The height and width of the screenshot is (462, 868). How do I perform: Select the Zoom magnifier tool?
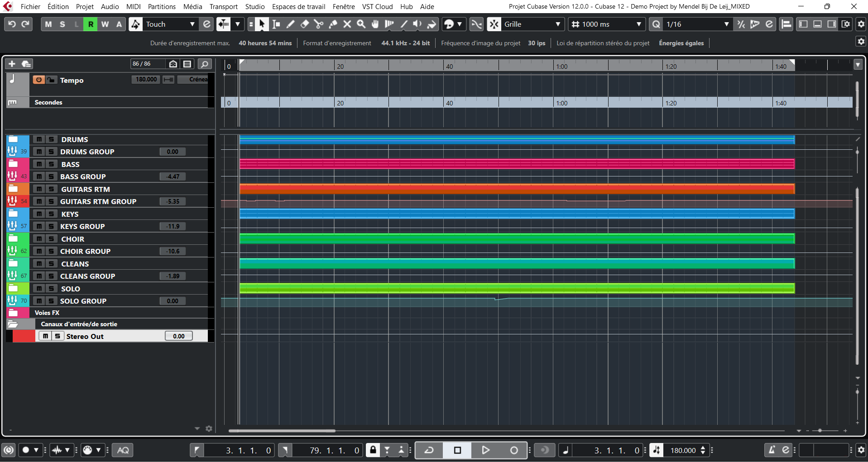click(361, 24)
